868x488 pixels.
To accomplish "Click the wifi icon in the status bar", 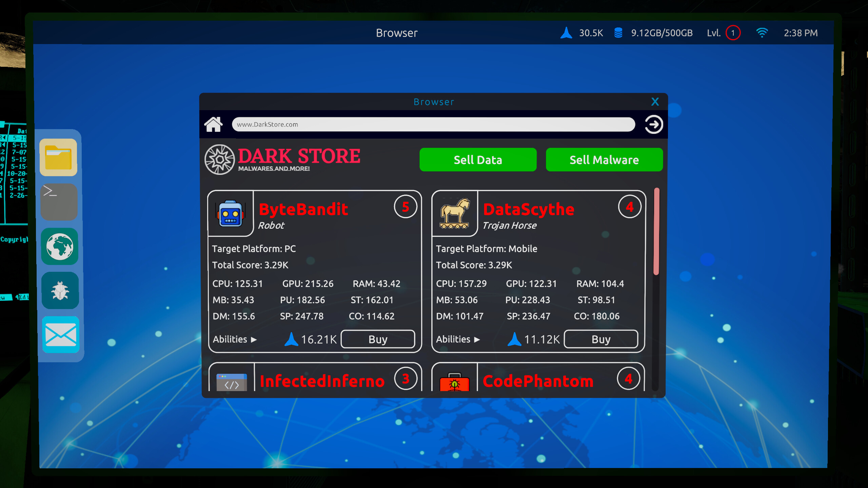I will click(x=762, y=33).
